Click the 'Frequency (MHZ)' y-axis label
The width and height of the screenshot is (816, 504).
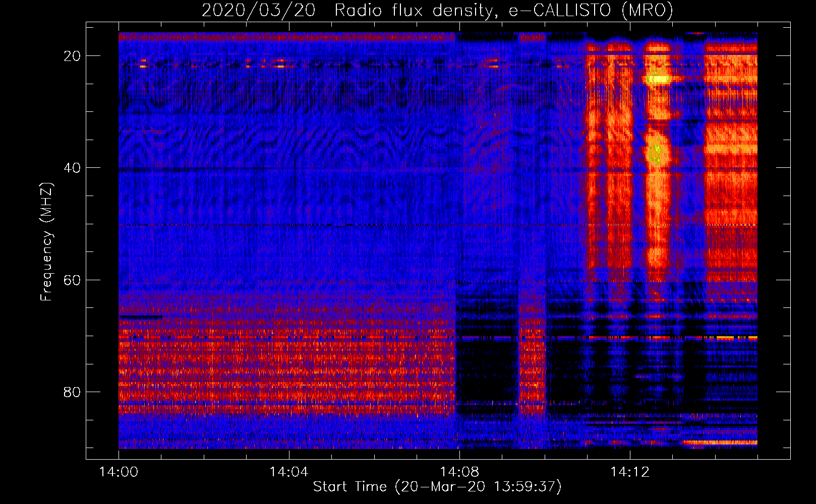(x=46, y=242)
